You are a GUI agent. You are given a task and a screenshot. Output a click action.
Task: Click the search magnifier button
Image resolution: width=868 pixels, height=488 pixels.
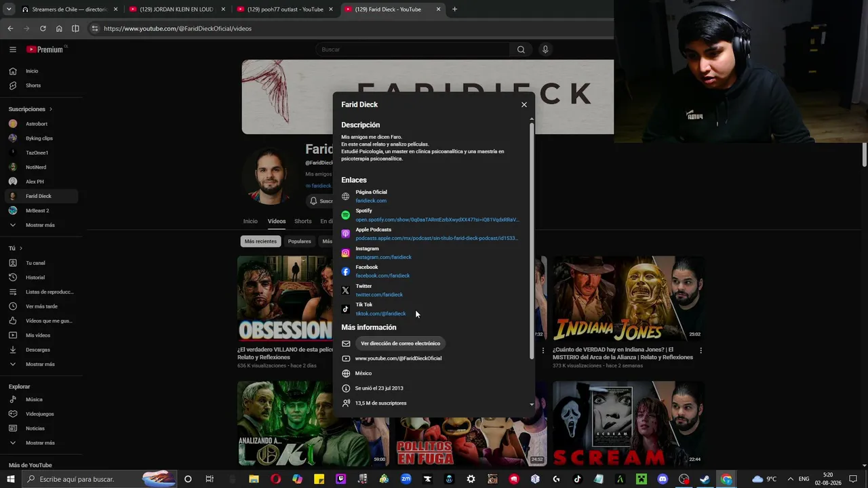[x=521, y=49]
